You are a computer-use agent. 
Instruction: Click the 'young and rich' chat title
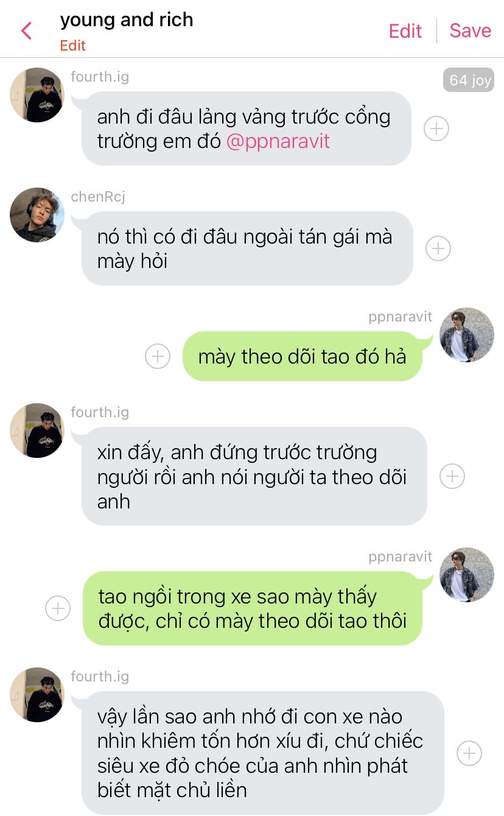(127, 20)
